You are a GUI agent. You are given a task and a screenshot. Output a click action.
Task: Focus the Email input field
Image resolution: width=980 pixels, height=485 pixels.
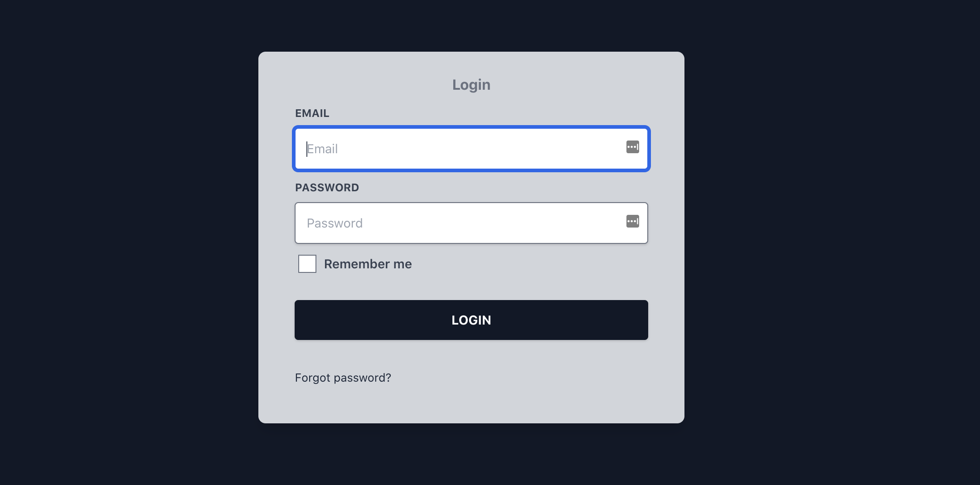pyautogui.click(x=453, y=149)
